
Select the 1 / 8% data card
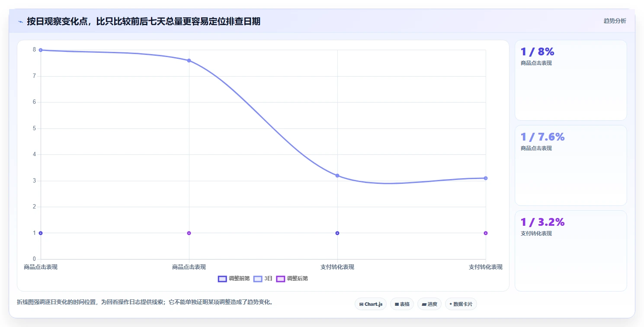point(570,80)
